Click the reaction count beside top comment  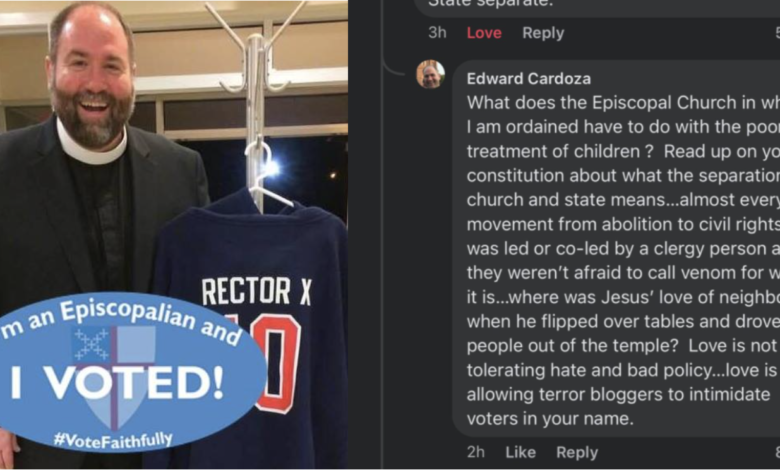coord(777,33)
